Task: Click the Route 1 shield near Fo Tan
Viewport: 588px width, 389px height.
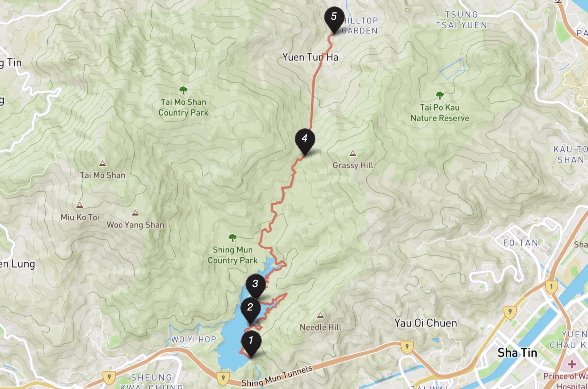Action: coord(551,287)
